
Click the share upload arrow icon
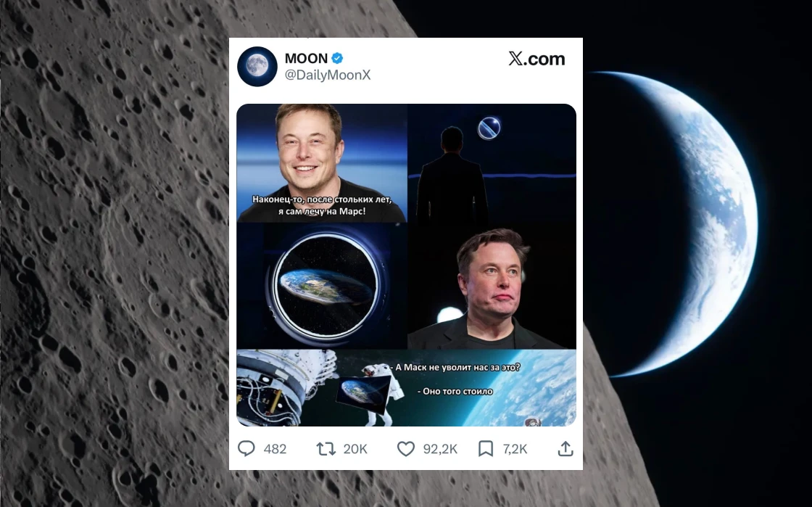click(565, 448)
